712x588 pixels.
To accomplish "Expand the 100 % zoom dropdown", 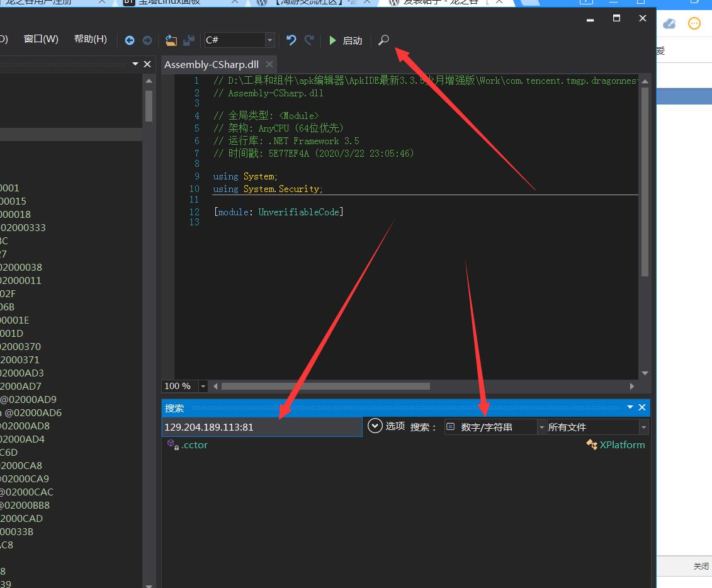I will [203, 386].
